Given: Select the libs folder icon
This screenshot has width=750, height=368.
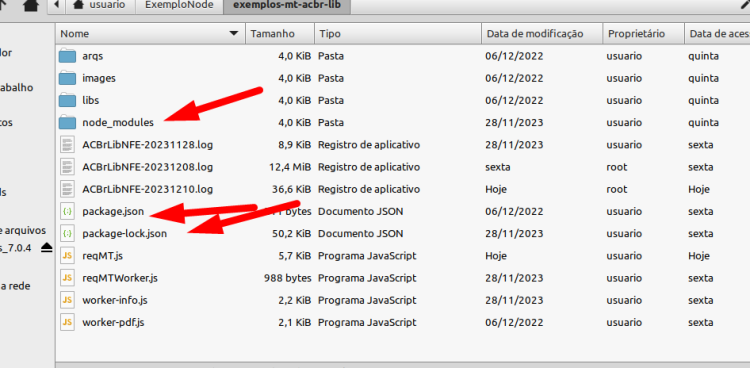Looking at the screenshot, I should pos(67,100).
